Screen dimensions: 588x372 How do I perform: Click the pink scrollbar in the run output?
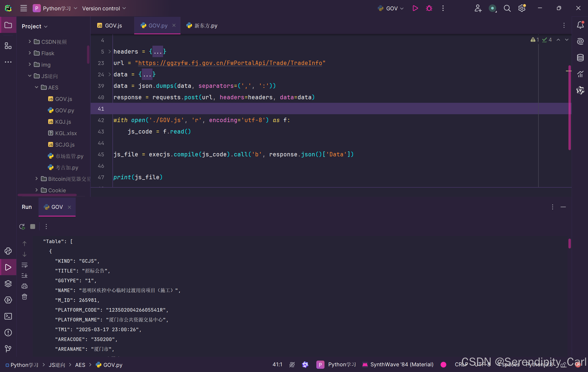(569, 244)
